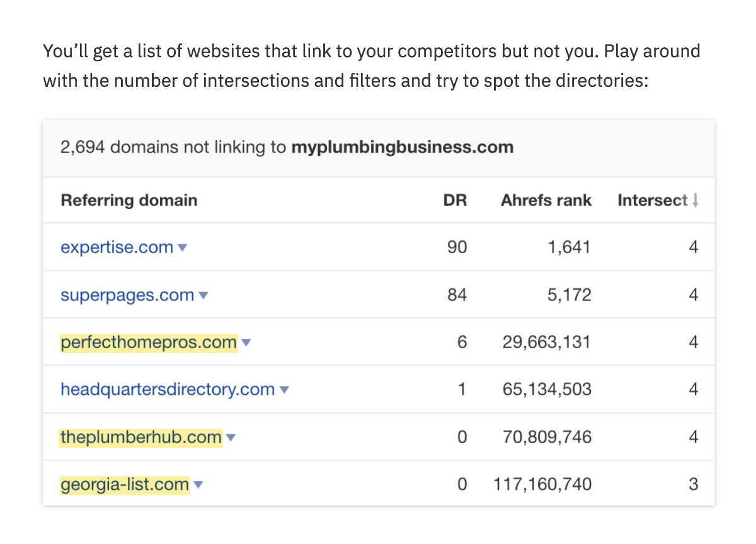Expand the dropdown arrow next to headquartersdirectory.com
This screenshot has width=756, height=544.
283,390
